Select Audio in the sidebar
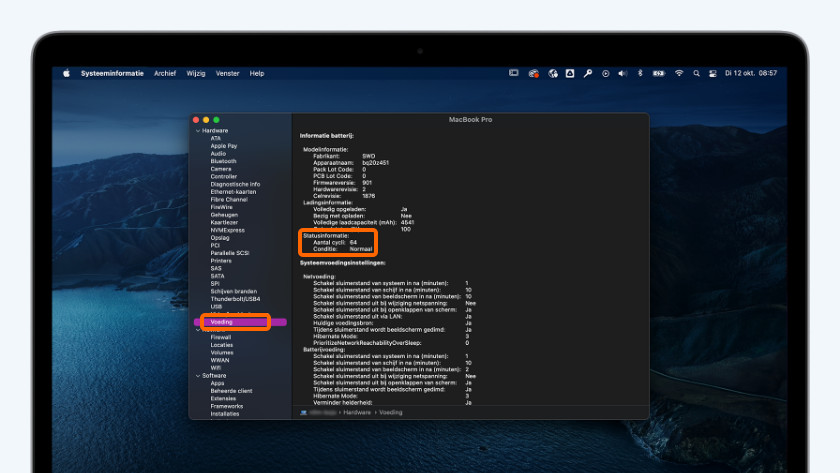 coord(218,154)
